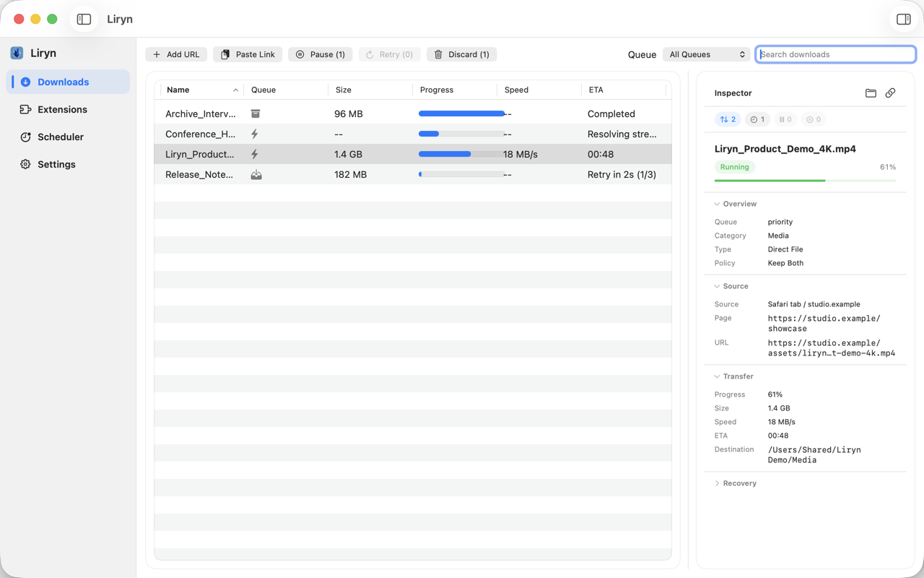Click archive queue icon in Archive_Interv row
The image size is (924, 578).
[256, 113]
